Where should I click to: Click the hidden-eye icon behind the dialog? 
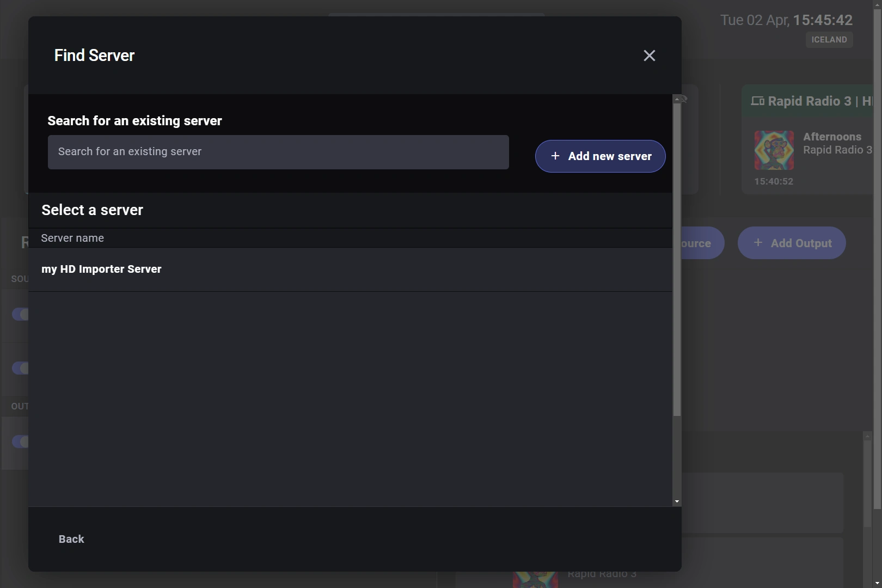click(684, 99)
